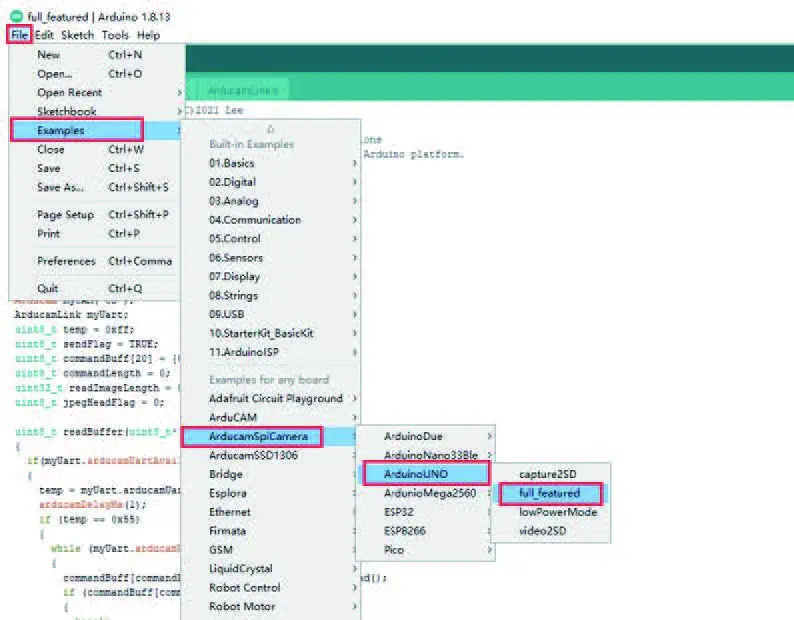Open ESP32 board examples

pos(425,512)
